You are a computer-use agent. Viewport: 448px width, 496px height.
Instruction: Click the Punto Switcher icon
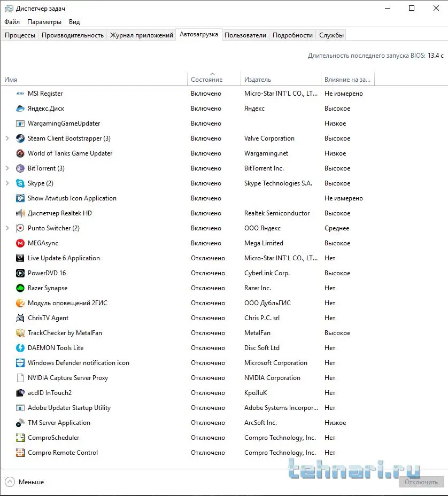click(x=20, y=228)
